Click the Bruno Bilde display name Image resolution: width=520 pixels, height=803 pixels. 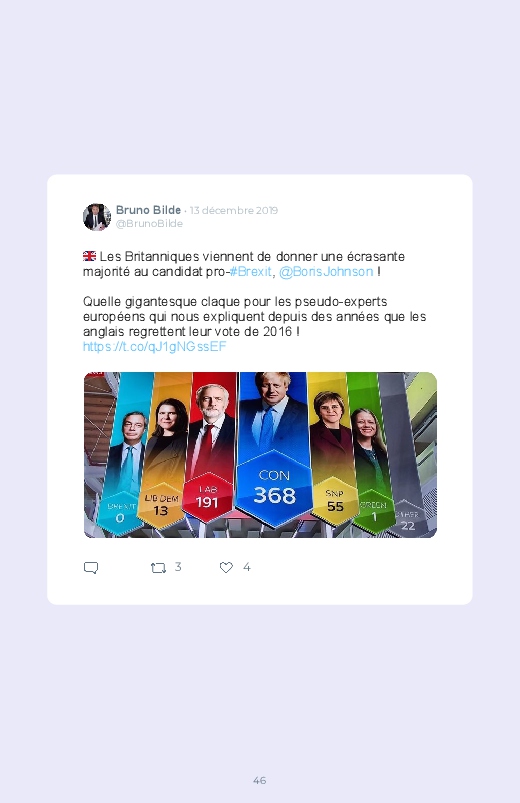(148, 210)
